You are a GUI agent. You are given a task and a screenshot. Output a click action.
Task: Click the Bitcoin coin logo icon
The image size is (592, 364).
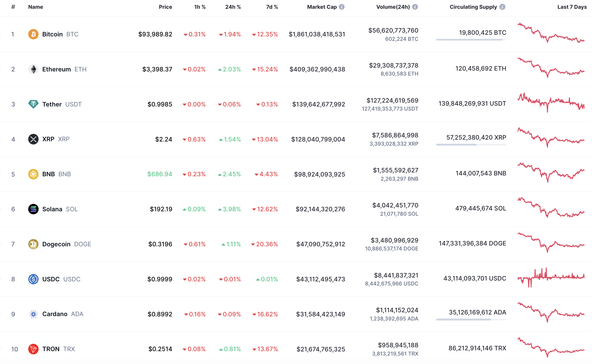tap(33, 34)
